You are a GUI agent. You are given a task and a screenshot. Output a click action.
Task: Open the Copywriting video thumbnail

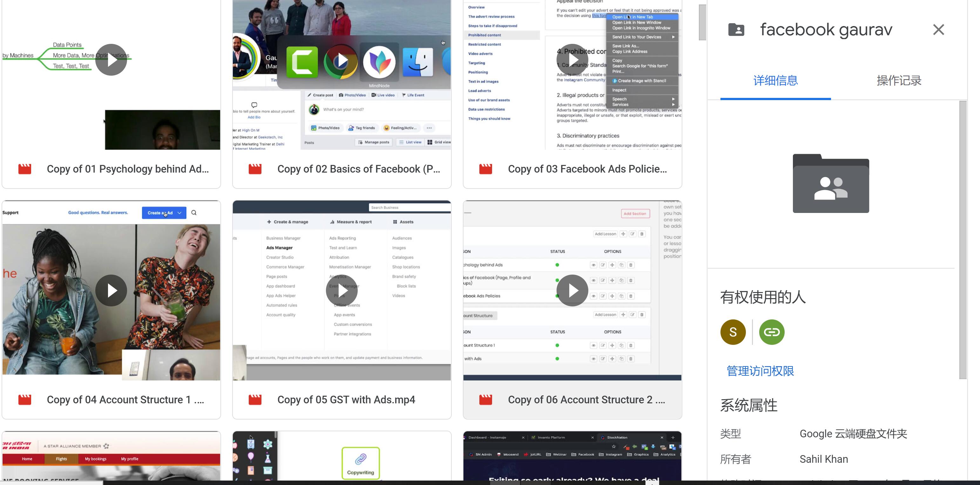click(341, 456)
